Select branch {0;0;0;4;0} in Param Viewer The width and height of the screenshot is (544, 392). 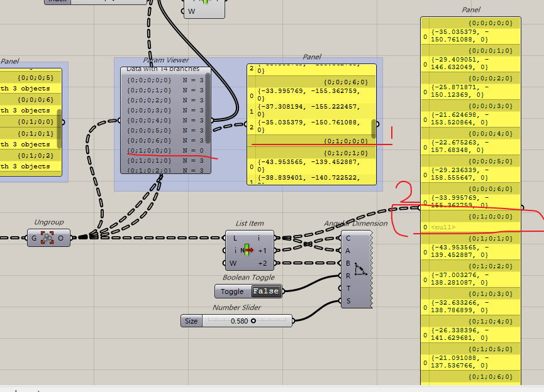click(x=165, y=120)
